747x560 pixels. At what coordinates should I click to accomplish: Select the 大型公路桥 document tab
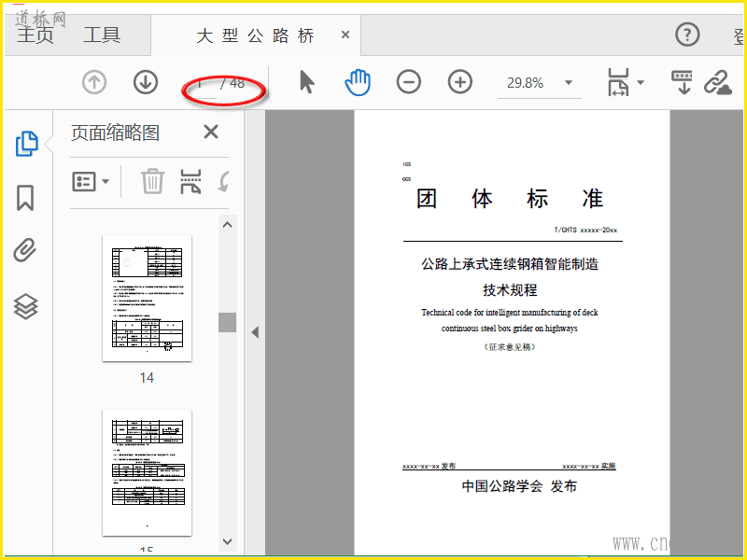tap(255, 35)
